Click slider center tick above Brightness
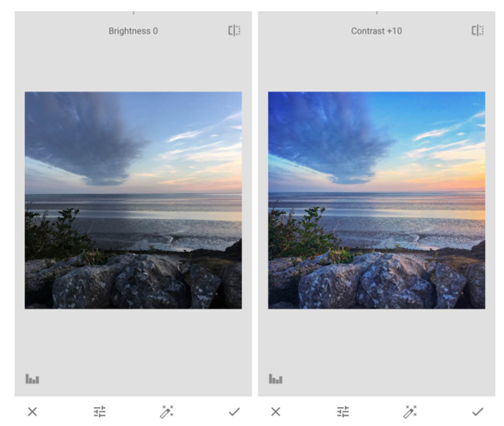This screenshot has height=426, width=504. click(134, 13)
